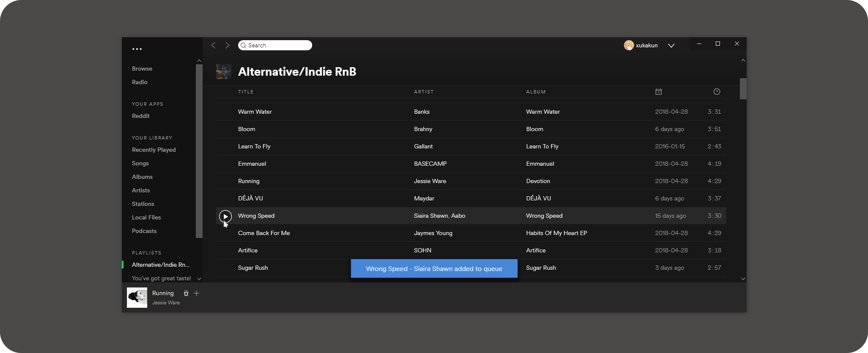Image resolution: width=868 pixels, height=353 pixels.
Task: Click the xukakun profile avatar
Action: pyautogui.click(x=629, y=45)
